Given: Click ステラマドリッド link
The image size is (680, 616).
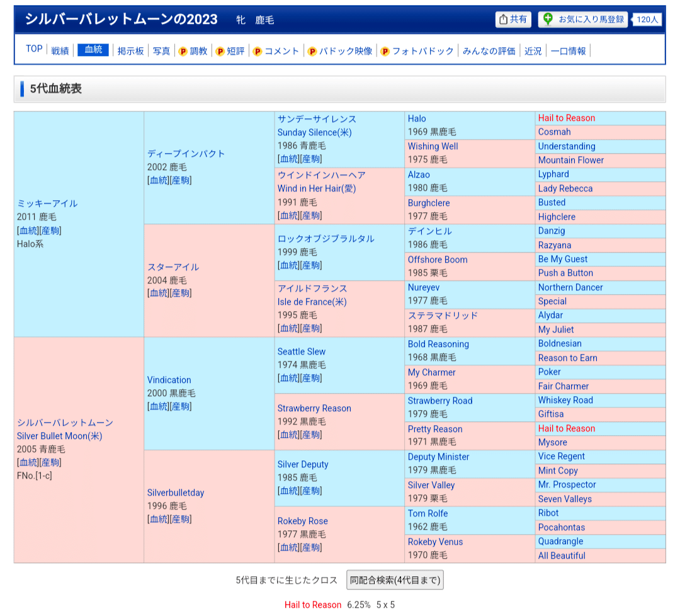Looking at the screenshot, I should [x=443, y=316].
